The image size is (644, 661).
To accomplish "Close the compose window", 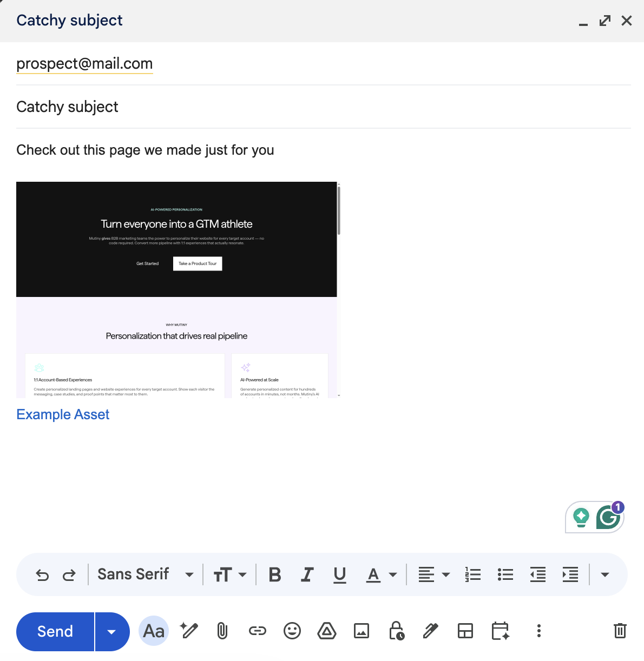I will 627,21.
